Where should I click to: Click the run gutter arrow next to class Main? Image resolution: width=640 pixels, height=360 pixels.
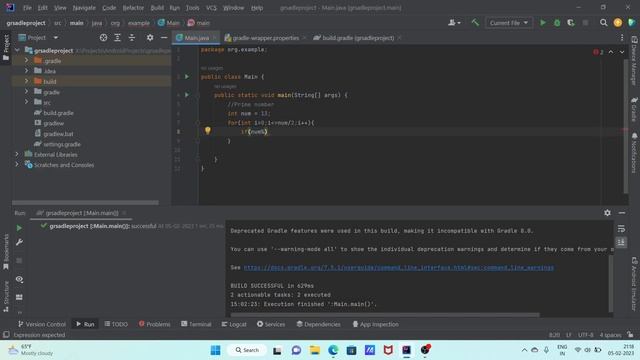click(x=187, y=77)
